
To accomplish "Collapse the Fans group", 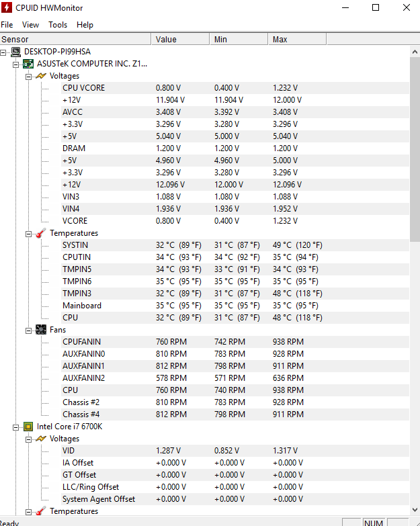I will [28, 331].
